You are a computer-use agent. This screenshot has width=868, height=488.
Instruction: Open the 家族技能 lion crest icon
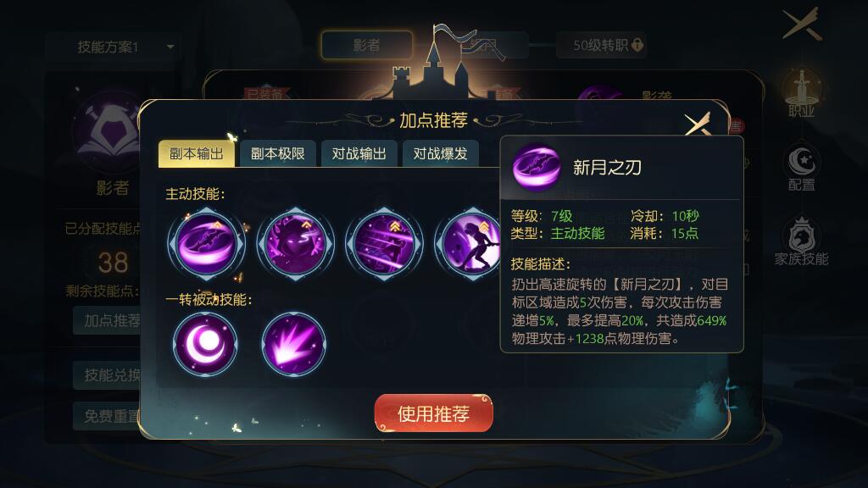click(801, 241)
